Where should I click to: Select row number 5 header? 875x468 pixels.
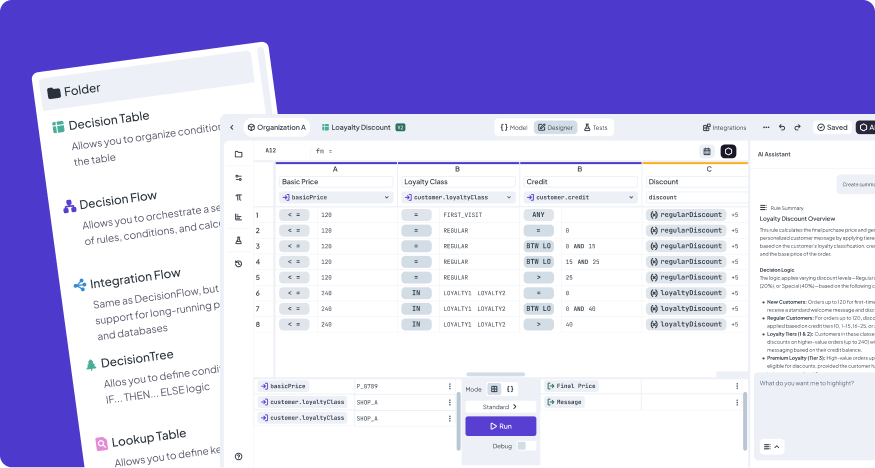pyautogui.click(x=258, y=277)
